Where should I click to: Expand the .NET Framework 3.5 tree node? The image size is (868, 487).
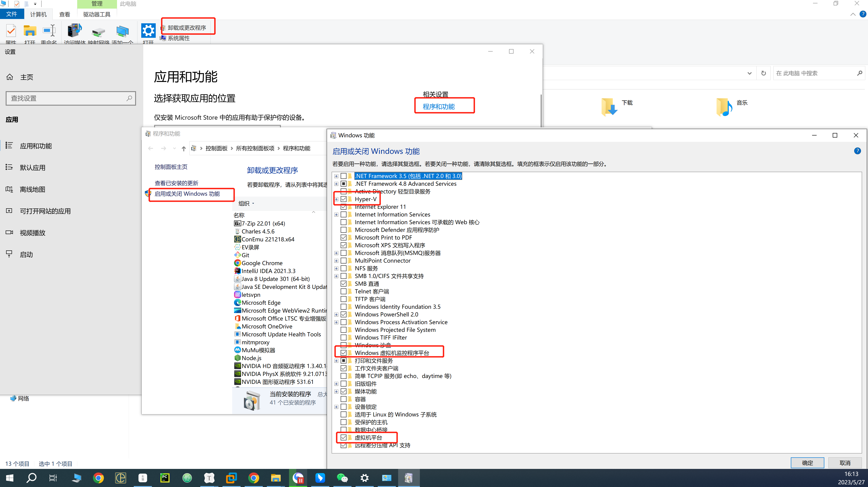click(x=336, y=176)
